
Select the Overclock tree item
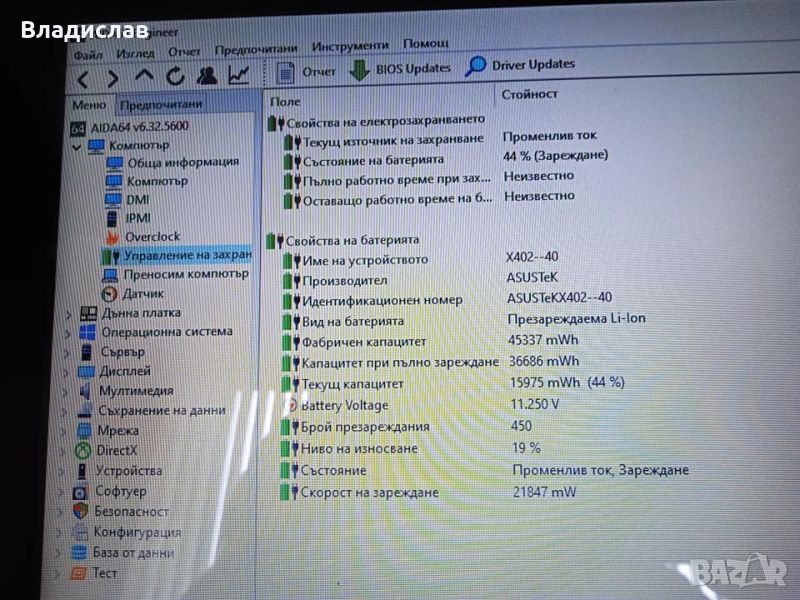142,237
